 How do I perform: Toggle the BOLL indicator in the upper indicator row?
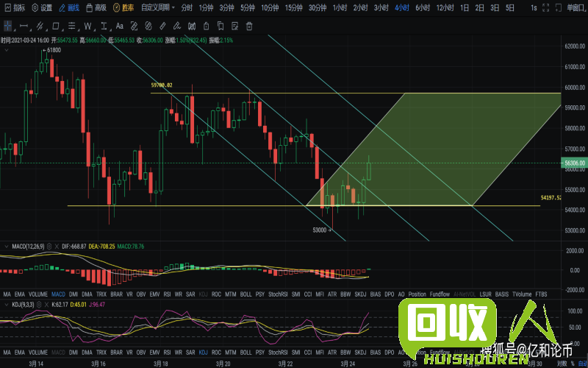[245, 294]
